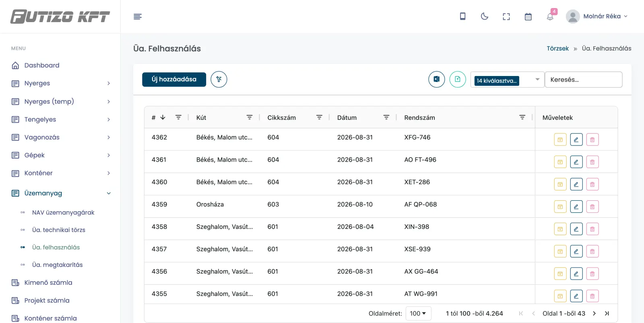Edit row 4356 with pencil icon
Image resolution: width=644 pixels, height=323 pixels.
click(576, 274)
